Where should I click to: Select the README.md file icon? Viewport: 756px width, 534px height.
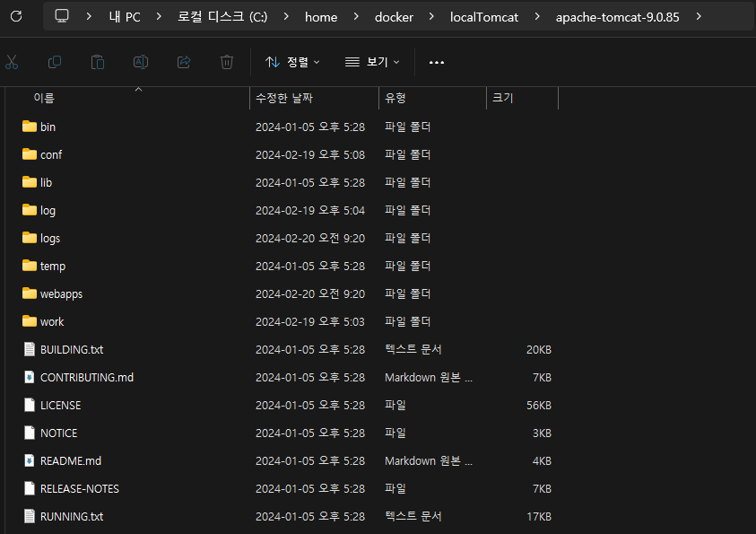(x=30, y=460)
